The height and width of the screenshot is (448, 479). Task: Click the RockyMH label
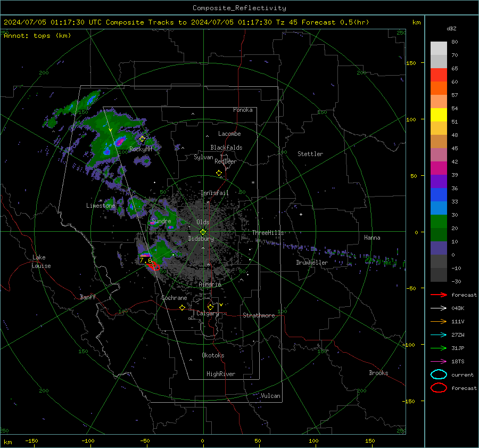[141, 149]
